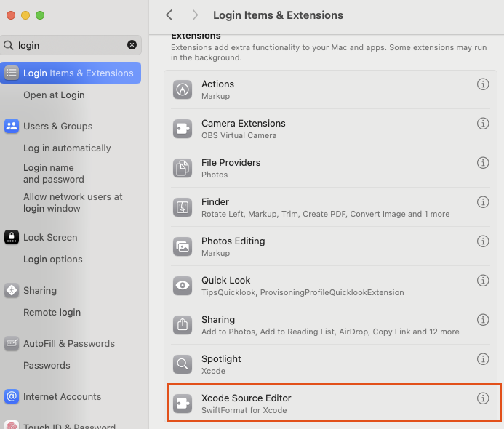
Task: Open info for Camera Extensions
Action: [482, 124]
